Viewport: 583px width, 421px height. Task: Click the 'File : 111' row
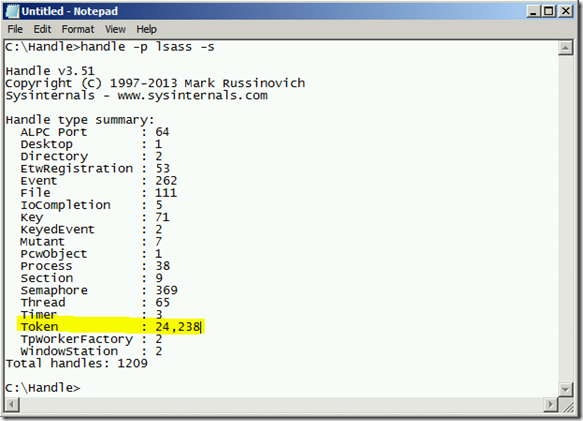(99, 193)
